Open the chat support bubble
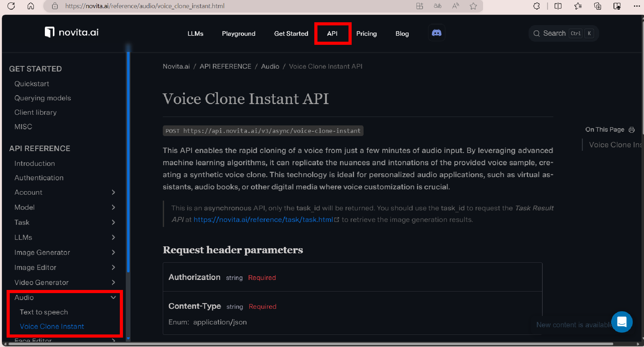644x347 pixels. (621, 322)
